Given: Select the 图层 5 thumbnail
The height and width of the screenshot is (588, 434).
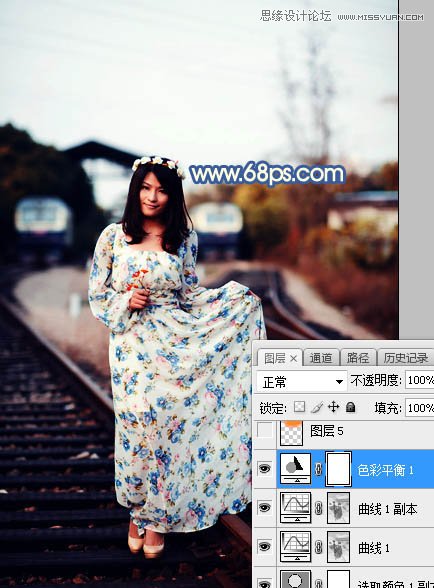Looking at the screenshot, I should tap(291, 432).
